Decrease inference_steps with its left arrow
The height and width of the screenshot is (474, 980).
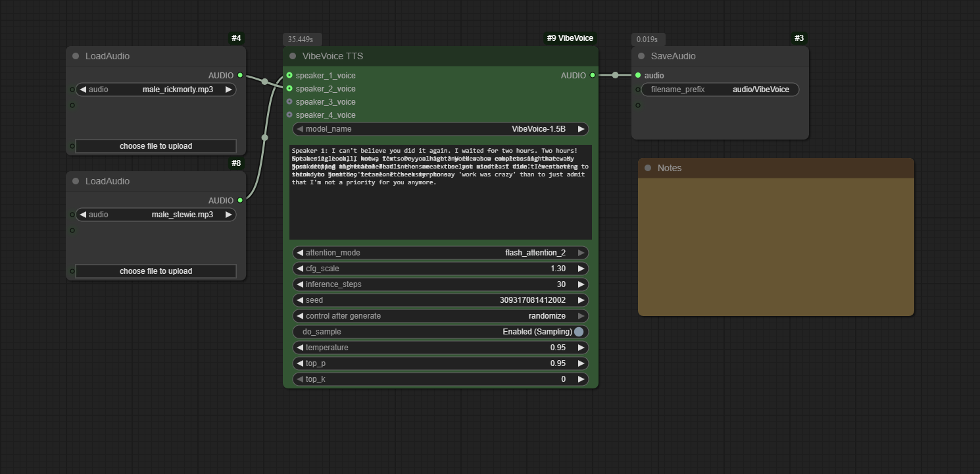coord(300,284)
